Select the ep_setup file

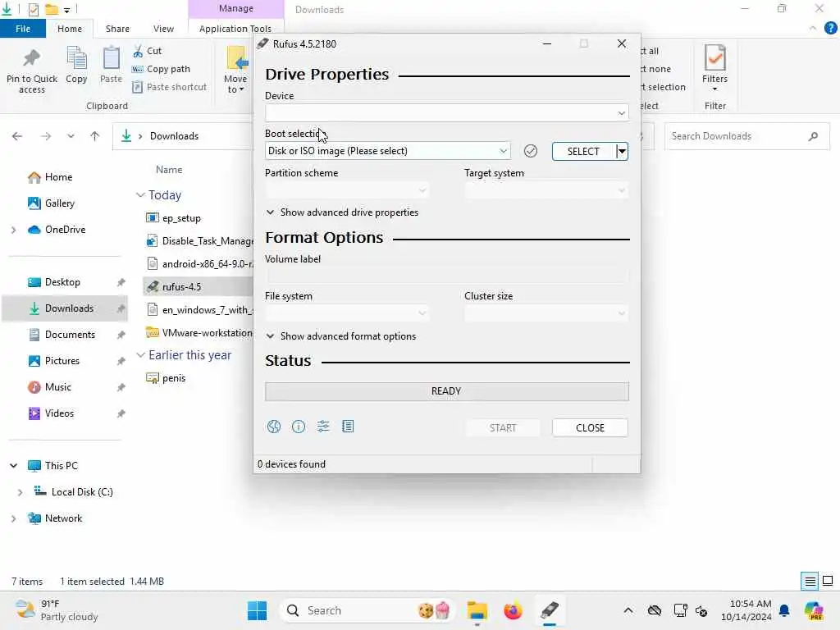coord(181,218)
